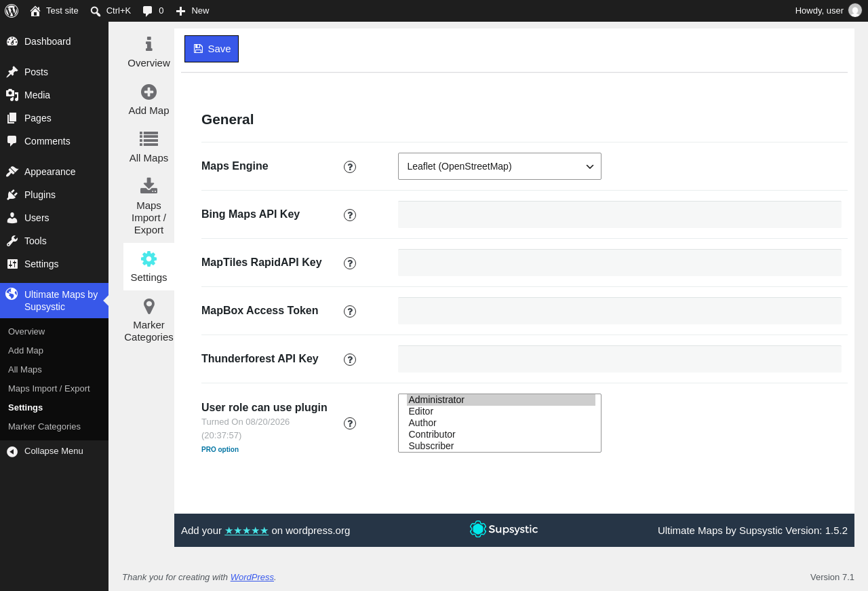Click the Posts pin icon
The image size is (868, 591).
coord(12,72)
